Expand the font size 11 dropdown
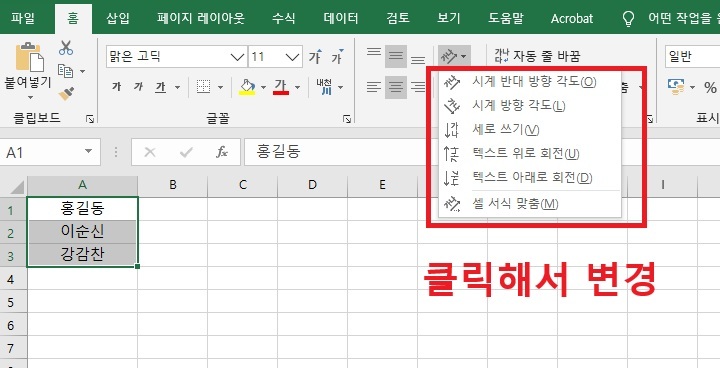 (292, 57)
